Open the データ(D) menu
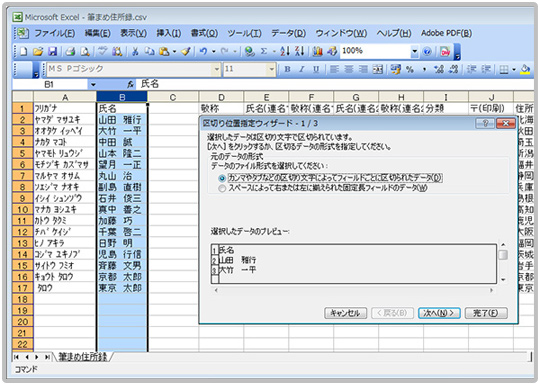 (x=289, y=33)
